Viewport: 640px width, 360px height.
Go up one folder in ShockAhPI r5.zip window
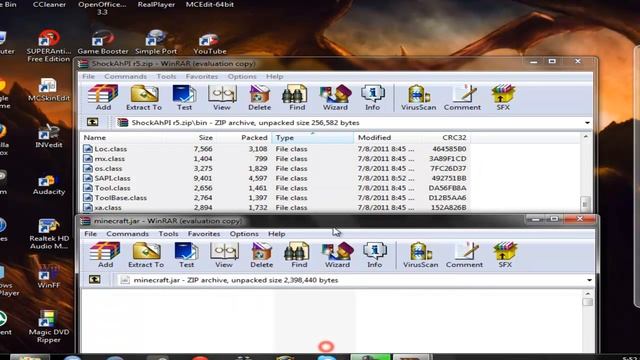(93, 122)
